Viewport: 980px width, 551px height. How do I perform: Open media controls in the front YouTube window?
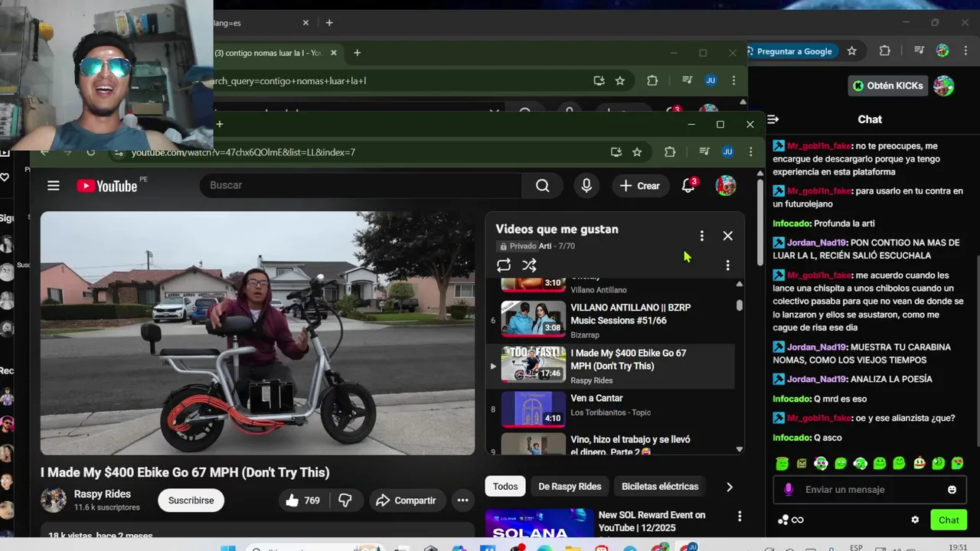tap(704, 152)
